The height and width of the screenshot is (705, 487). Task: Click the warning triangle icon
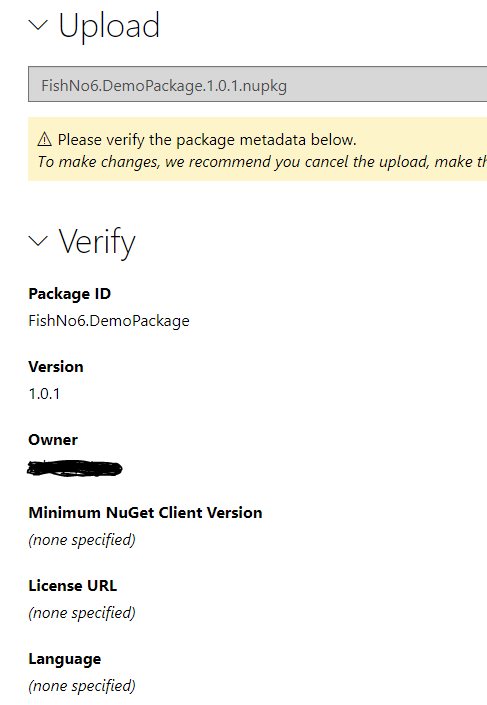pyautogui.click(x=45, y=139)
